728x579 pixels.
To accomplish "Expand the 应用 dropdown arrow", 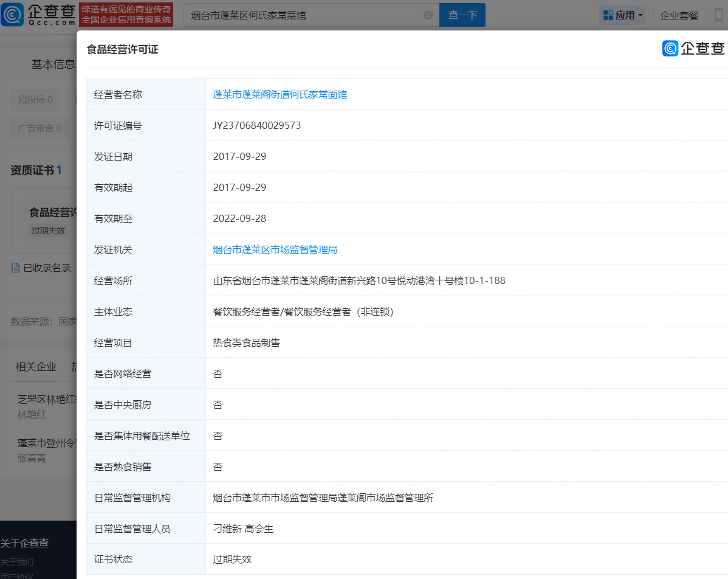I will click(640, 16).
